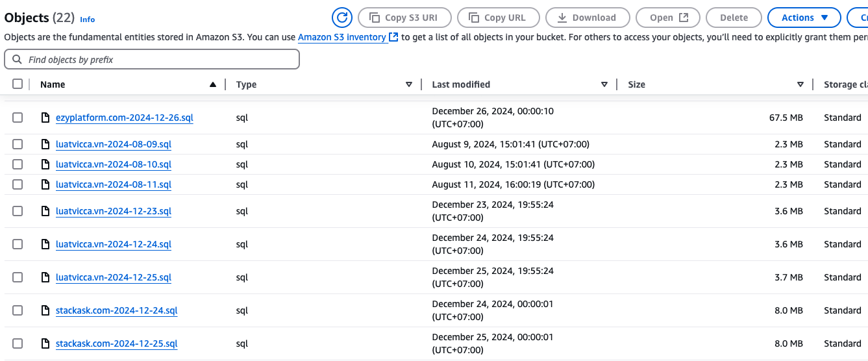Click the Last modified column header label
Screen dimensions: 868x361
click(461, 84)
